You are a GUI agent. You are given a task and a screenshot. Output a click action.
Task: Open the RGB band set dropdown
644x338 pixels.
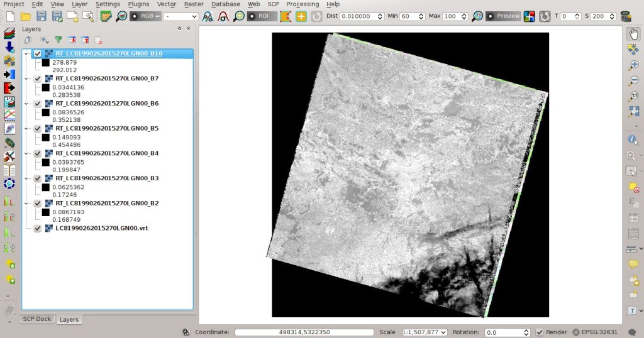180,16
